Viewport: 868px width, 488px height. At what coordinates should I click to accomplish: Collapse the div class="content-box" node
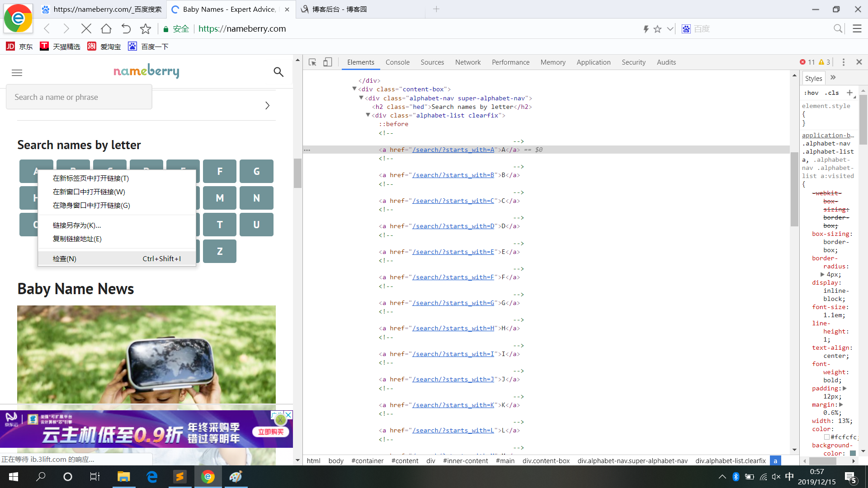click(x=354, y=89)
